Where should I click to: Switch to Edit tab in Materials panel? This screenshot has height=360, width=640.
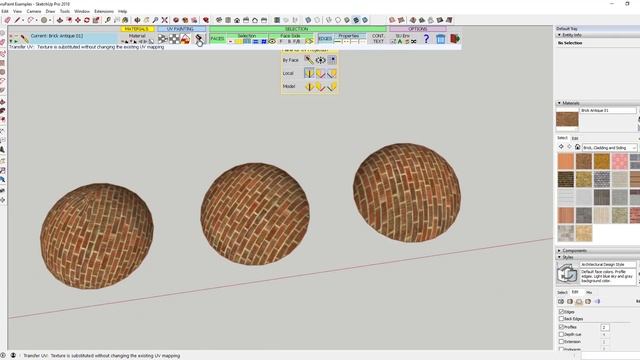point(575,138)
